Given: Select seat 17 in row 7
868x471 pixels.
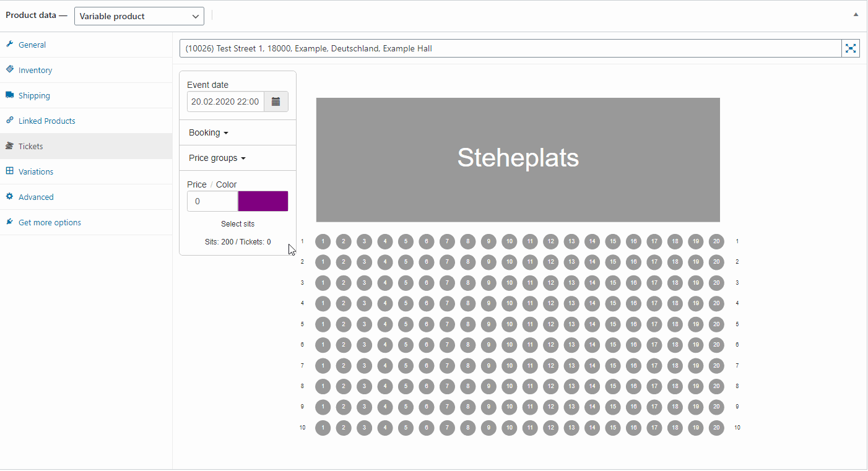Looking at the screenshot, I should point(654,366).
